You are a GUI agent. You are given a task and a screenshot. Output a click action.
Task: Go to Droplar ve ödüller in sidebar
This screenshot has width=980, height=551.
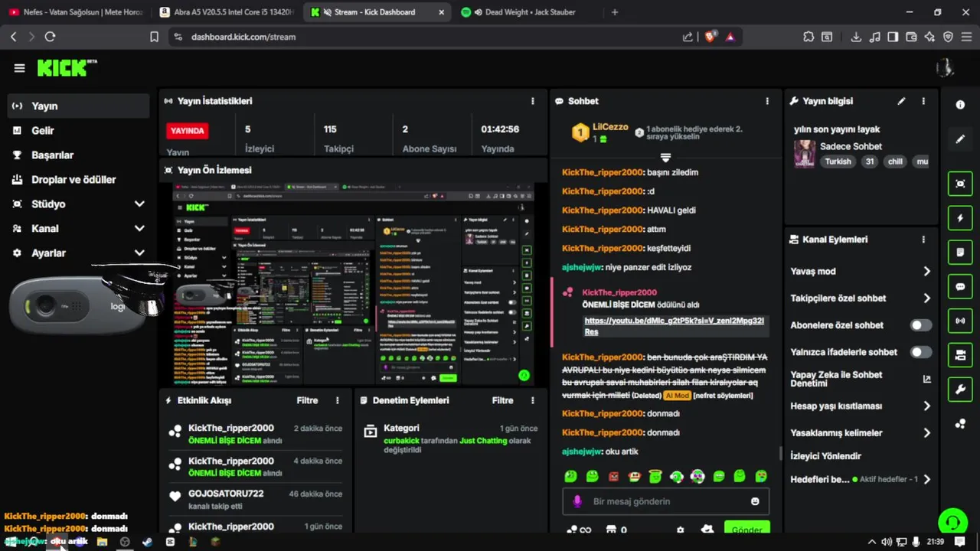tap(78, 180)
